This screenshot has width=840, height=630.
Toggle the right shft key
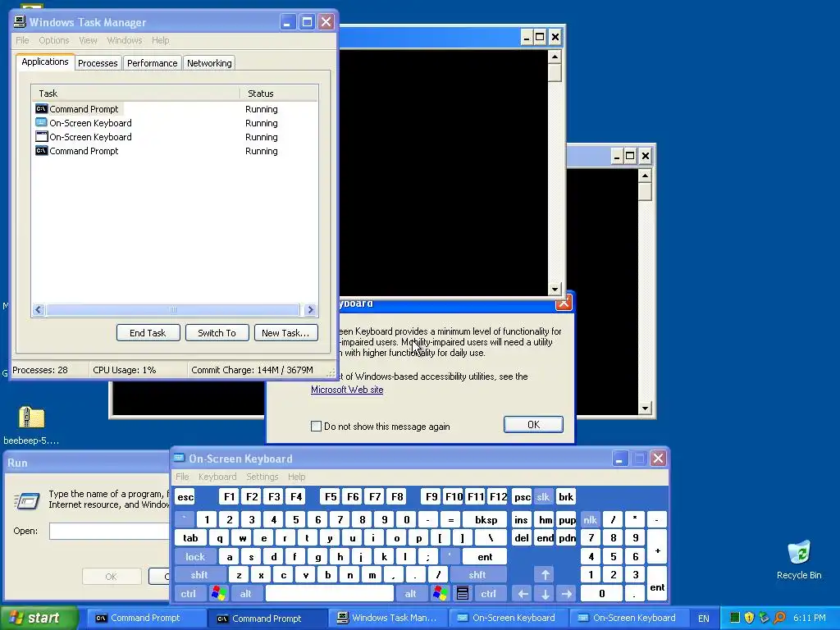477,575
